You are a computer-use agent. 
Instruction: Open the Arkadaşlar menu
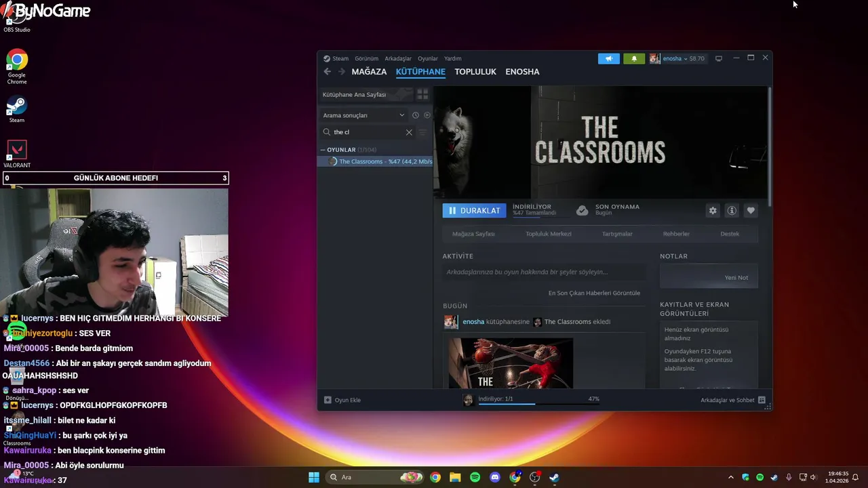(398, 58)
